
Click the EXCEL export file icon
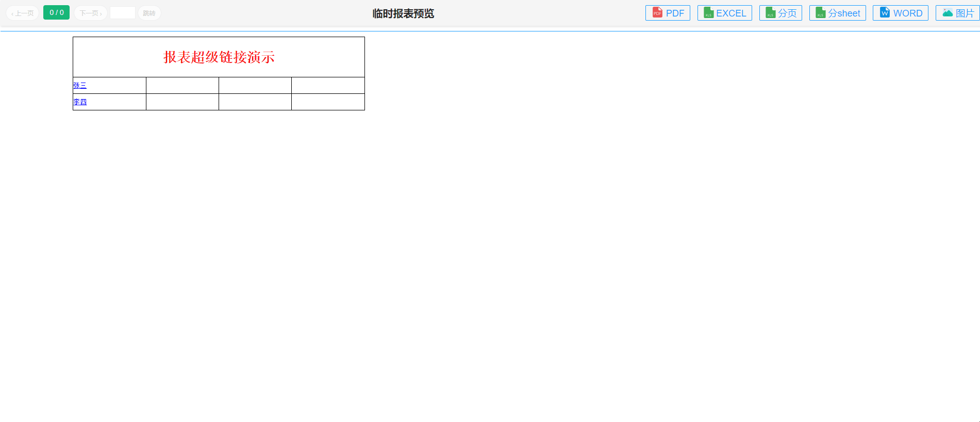[708, 12]
